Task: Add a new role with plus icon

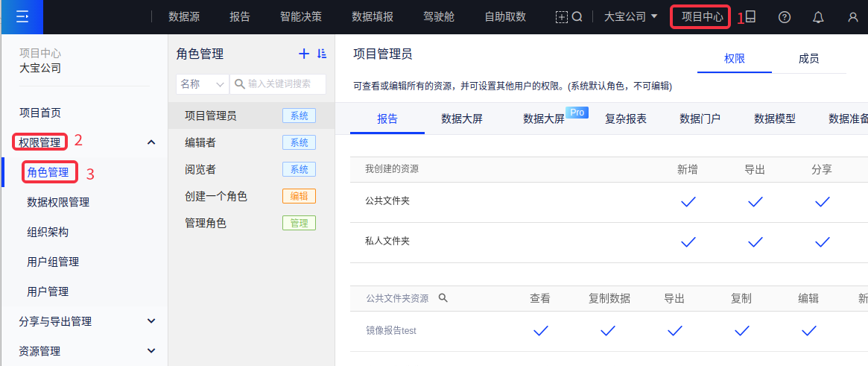Action: pos(303,54)
